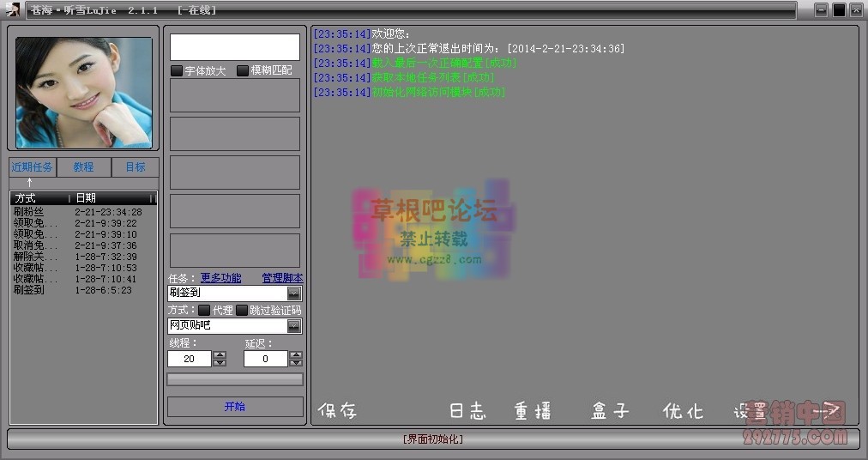Sort by the 方式 column header

(x=39, y=198)
